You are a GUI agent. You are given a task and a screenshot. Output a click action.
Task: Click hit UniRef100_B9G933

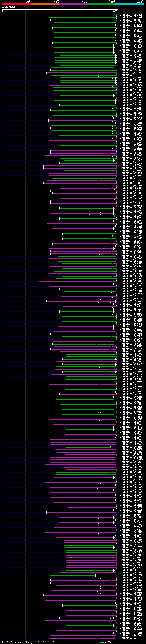click(131, 90)
